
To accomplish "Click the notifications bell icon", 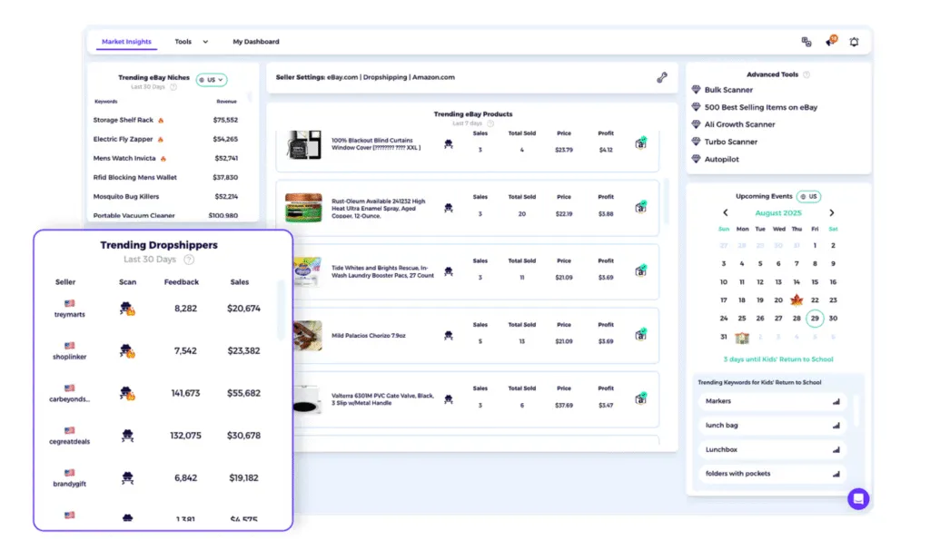I will pyautogui.click(x=854, y=42).
